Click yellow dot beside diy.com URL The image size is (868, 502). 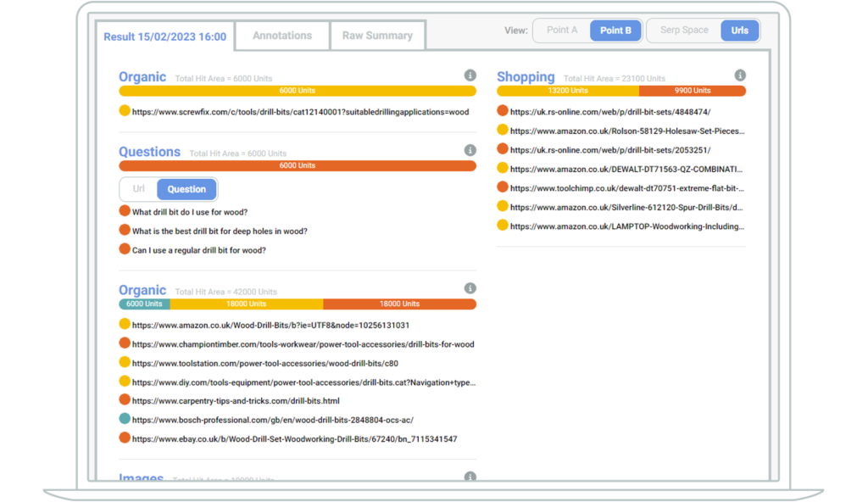[x=125, y=382]
